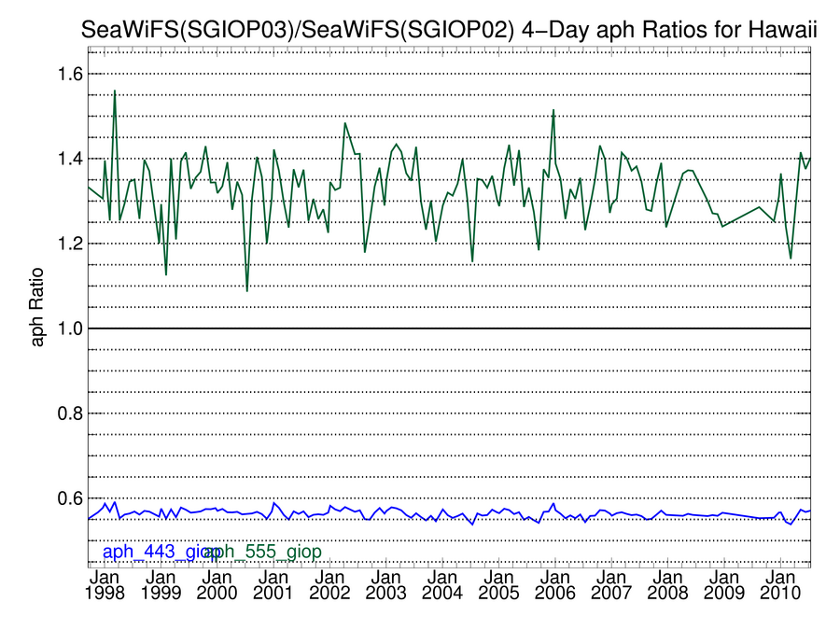Click the Jan 2010 x-axis label
This screenshot has height=630, width=840.
(x=780, y=585)
